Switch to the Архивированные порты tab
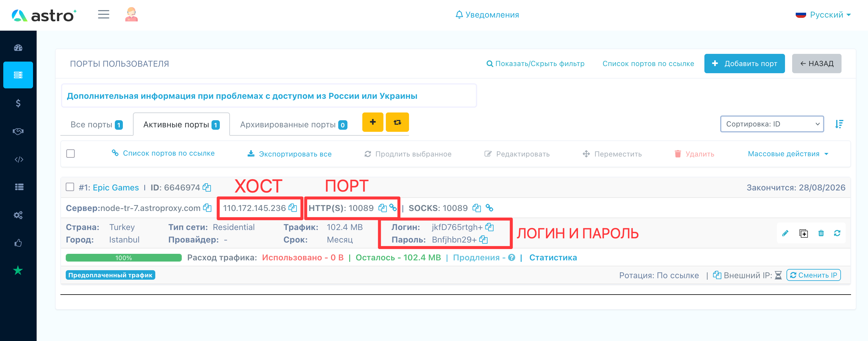This screenshot has width=868, height=341. pyautogui.click(x=293, y=124)
